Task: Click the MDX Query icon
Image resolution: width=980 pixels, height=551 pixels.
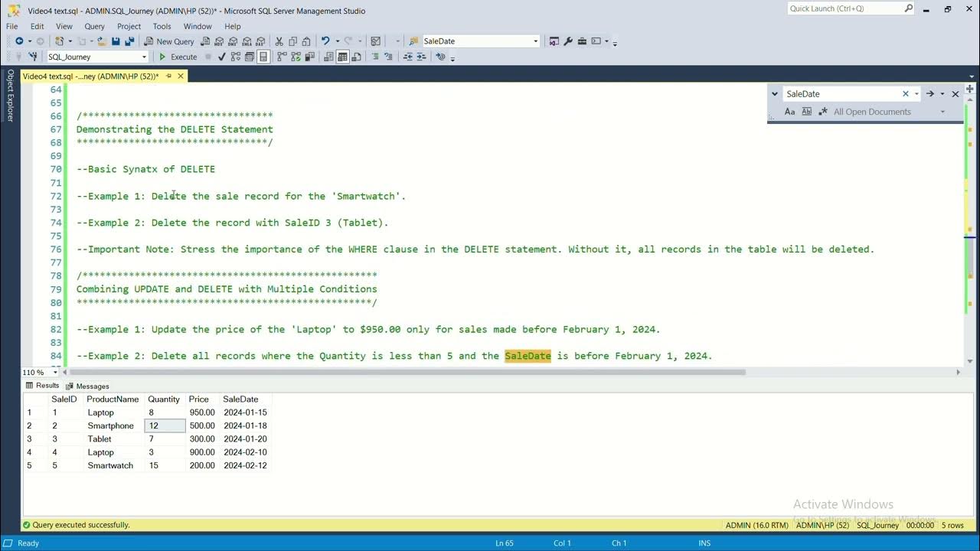Action: (219, 41)
